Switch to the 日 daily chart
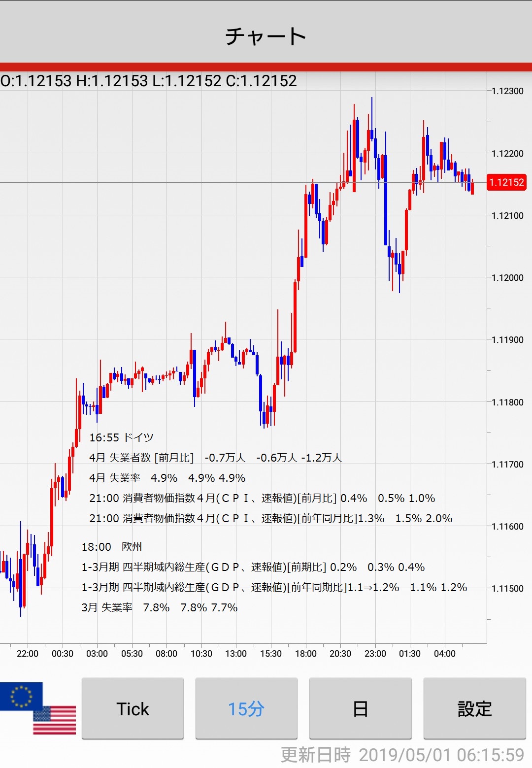 pyautogui.click(x=360, y=708)
